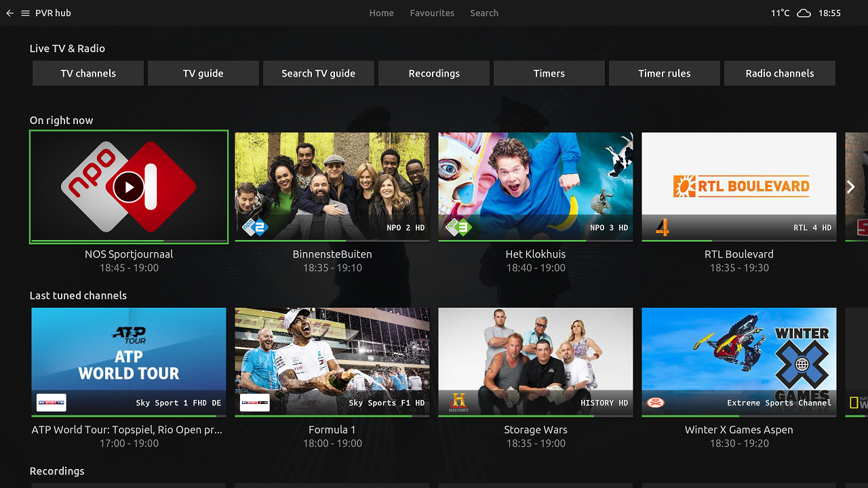Screen dimensions: 868x488
Task: Click the 18:00 - 19:00 time under Formula 1
Action: point(332,443)
